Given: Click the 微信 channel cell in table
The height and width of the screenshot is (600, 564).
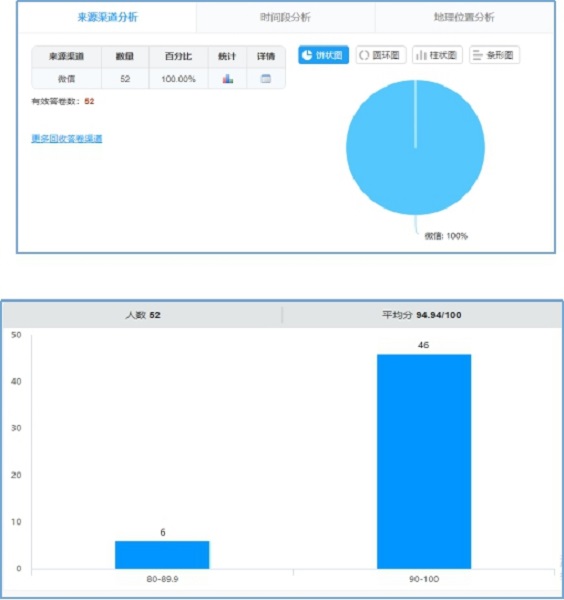Looking at the screenshot, I should [x=66, y=79].
